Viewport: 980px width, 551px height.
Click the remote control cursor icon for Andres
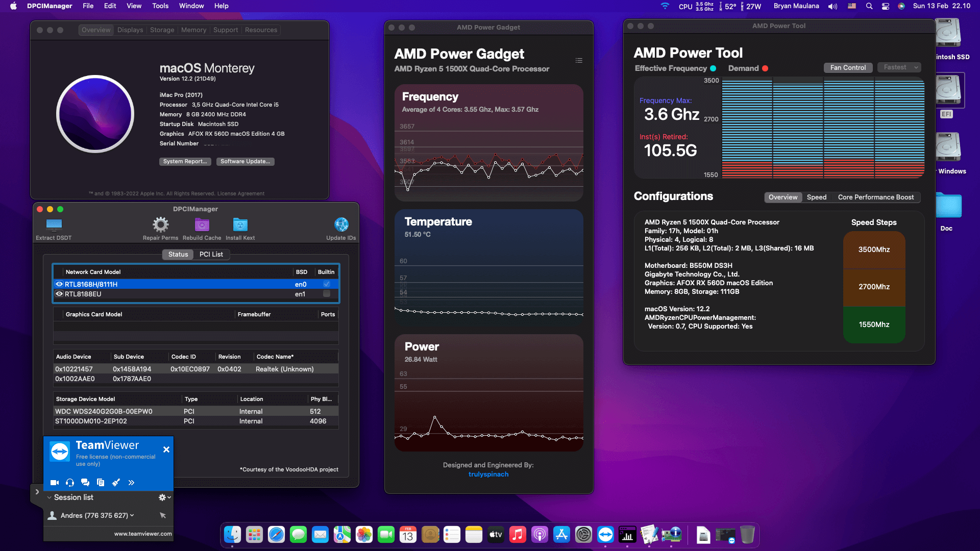(163, 515)
